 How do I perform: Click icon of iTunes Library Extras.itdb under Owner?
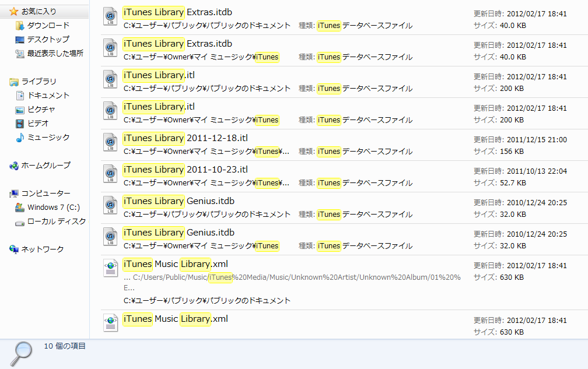(110, 48)
